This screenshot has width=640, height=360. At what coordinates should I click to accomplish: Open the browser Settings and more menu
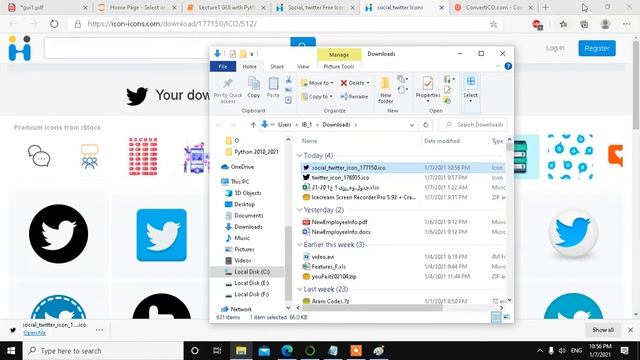click(627, 24)
